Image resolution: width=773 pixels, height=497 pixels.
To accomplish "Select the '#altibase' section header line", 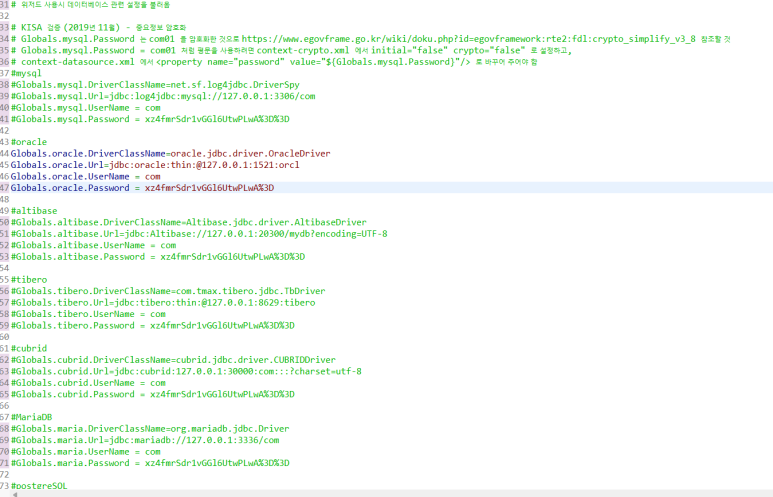I will pyautogui.click(x=34, y=211).
